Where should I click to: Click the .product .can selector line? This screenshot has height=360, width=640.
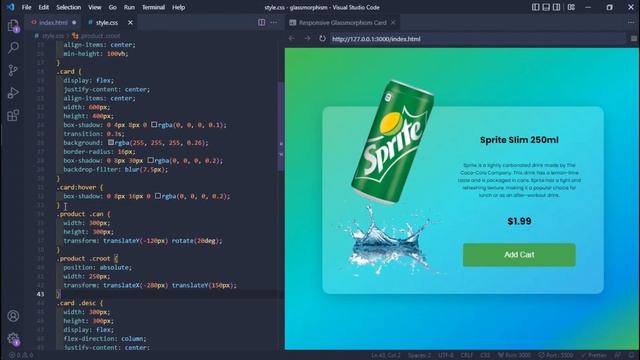[84, 214]
